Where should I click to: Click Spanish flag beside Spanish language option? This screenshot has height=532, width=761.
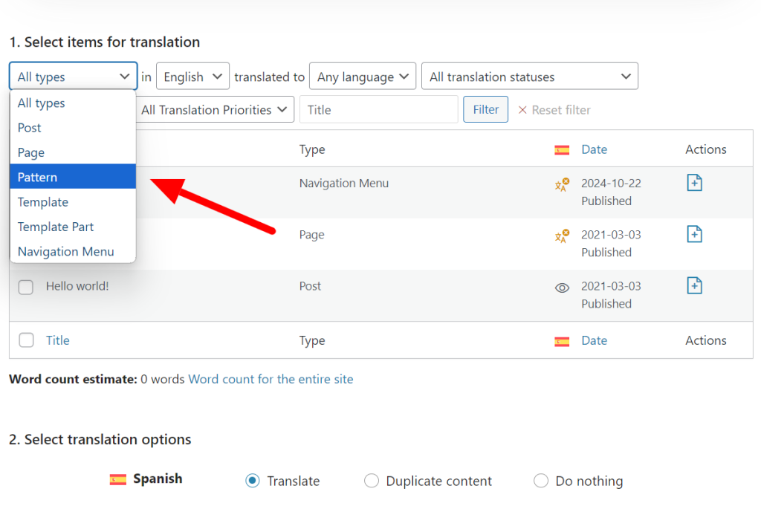(x=118, y=479)
